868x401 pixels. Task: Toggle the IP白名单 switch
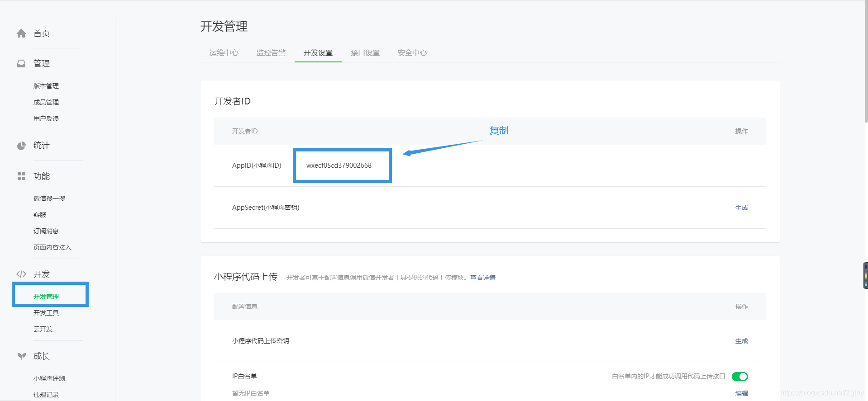[739, 377]
